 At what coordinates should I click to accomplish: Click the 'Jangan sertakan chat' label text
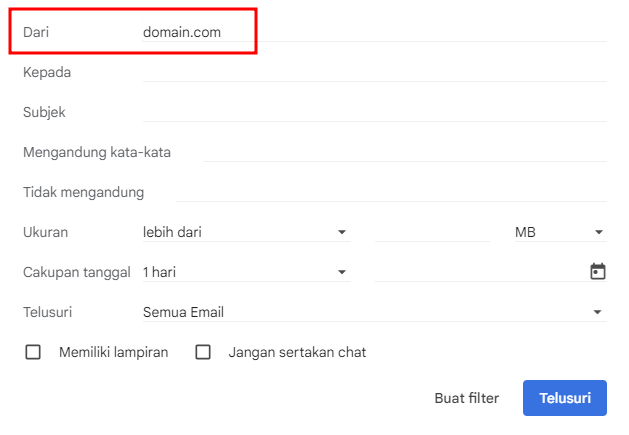(x=297, y=352)
